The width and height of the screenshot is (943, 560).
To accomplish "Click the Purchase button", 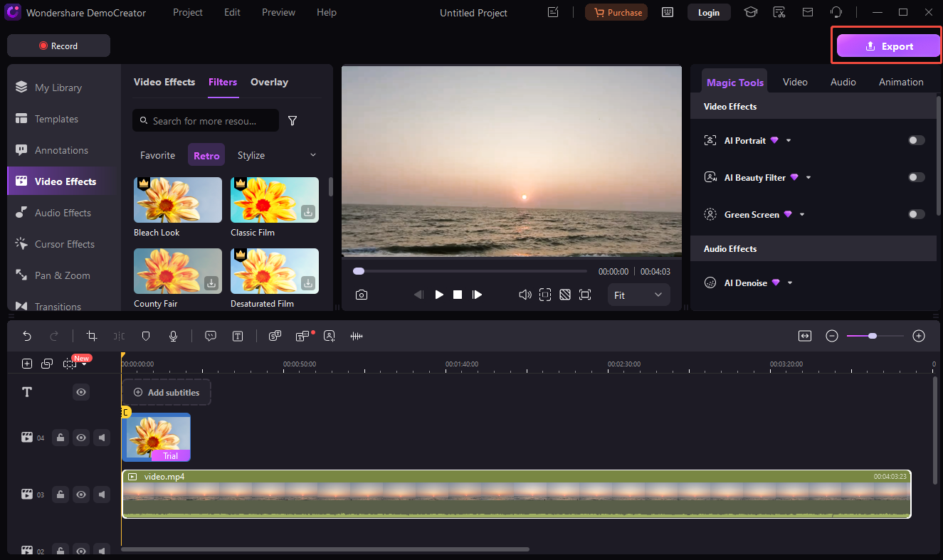I will [x=616, y=12].
